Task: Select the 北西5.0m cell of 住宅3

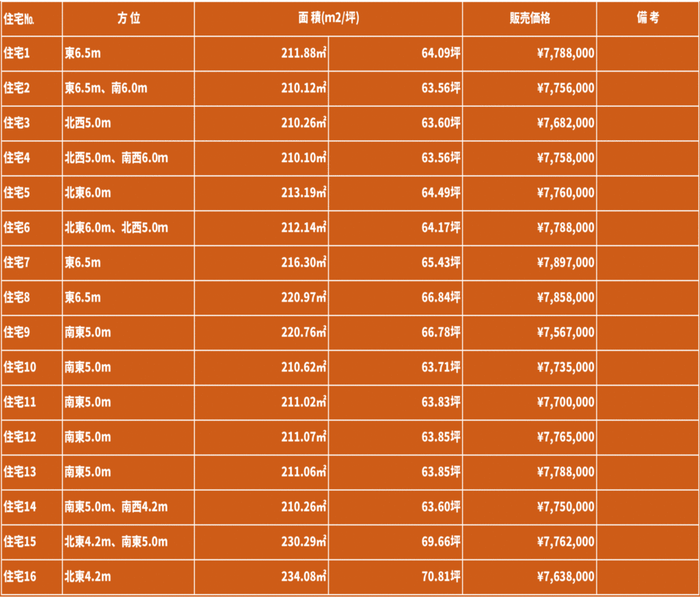Action: coord(129,123)
